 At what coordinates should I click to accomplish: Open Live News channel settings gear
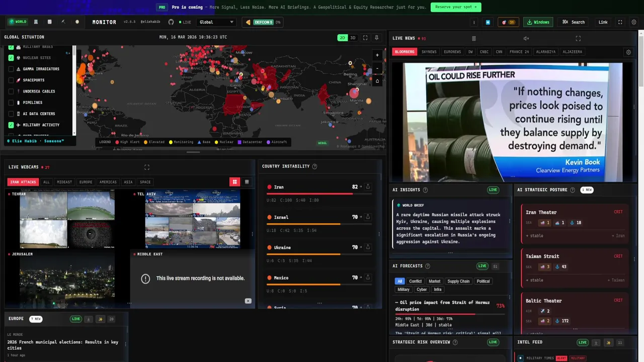(628, 52)
